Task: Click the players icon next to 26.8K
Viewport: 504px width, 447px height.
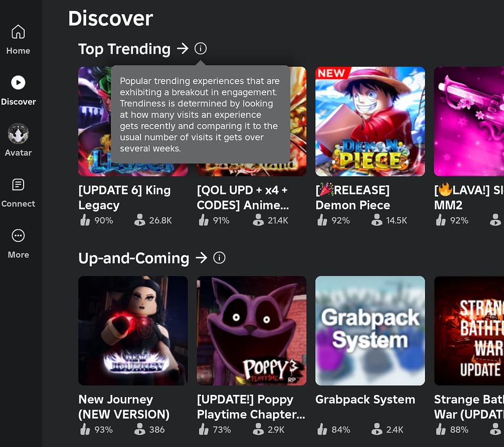Action: [x=139, y=221]
